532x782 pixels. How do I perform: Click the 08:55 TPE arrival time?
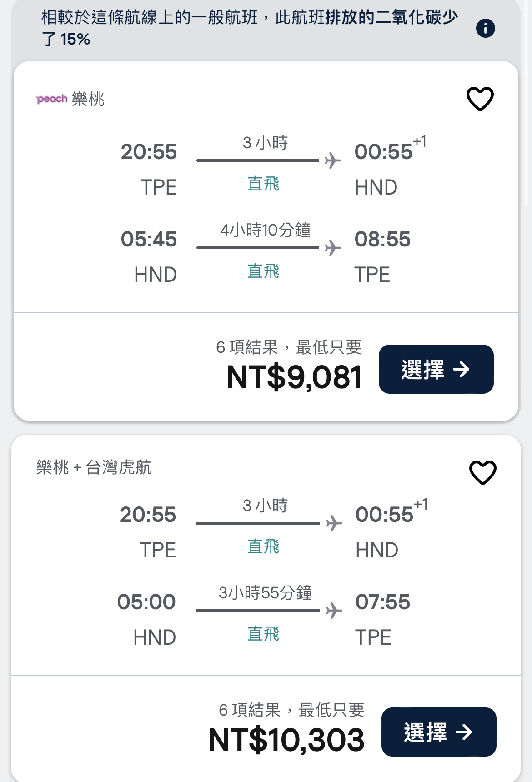(382, 239)
